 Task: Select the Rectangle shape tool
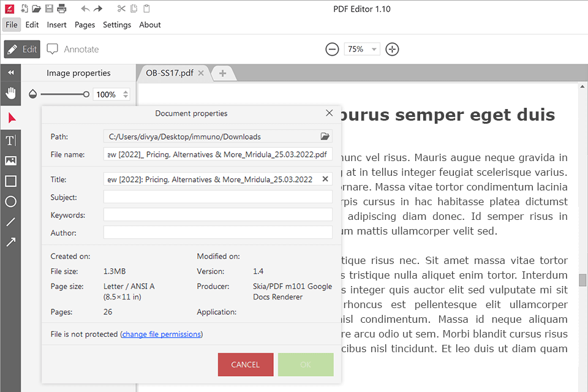pos(11,181)
